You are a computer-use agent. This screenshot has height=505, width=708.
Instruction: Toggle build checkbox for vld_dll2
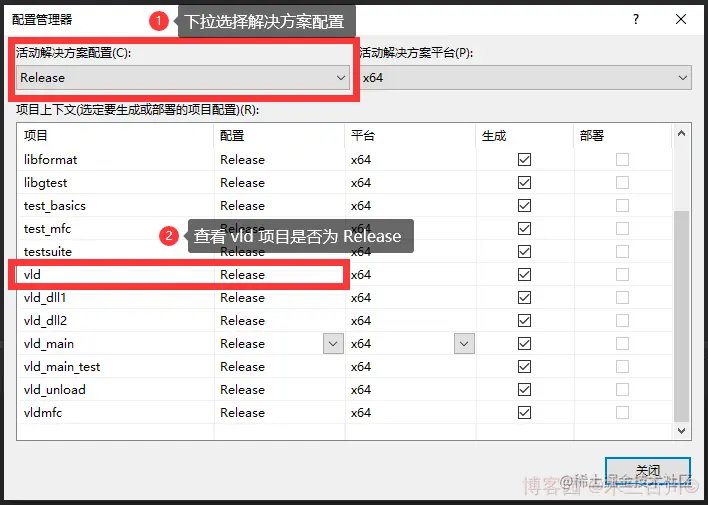pyautogui.click(x=524, y=321)
